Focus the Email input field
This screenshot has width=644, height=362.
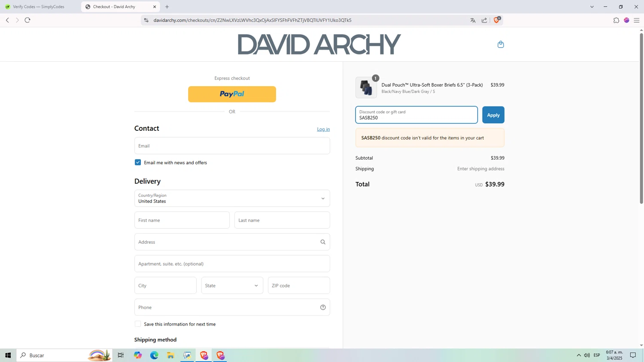(x=232, y=146)
